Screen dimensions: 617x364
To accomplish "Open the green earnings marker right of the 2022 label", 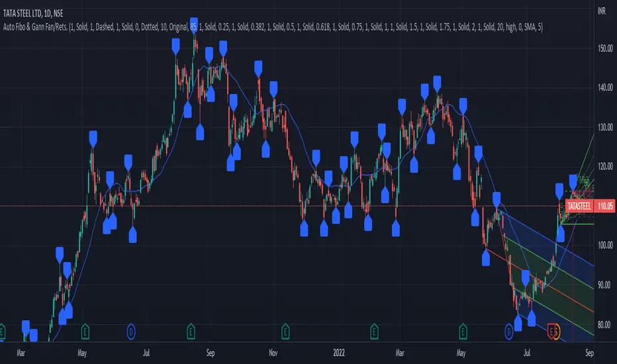I will (x=374, y=332).
